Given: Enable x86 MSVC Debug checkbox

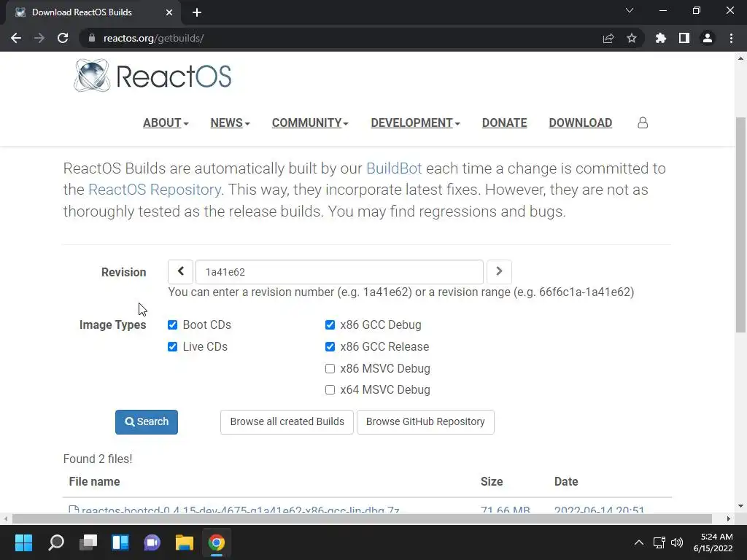Looking at the screenshot, I should point(330,368).
